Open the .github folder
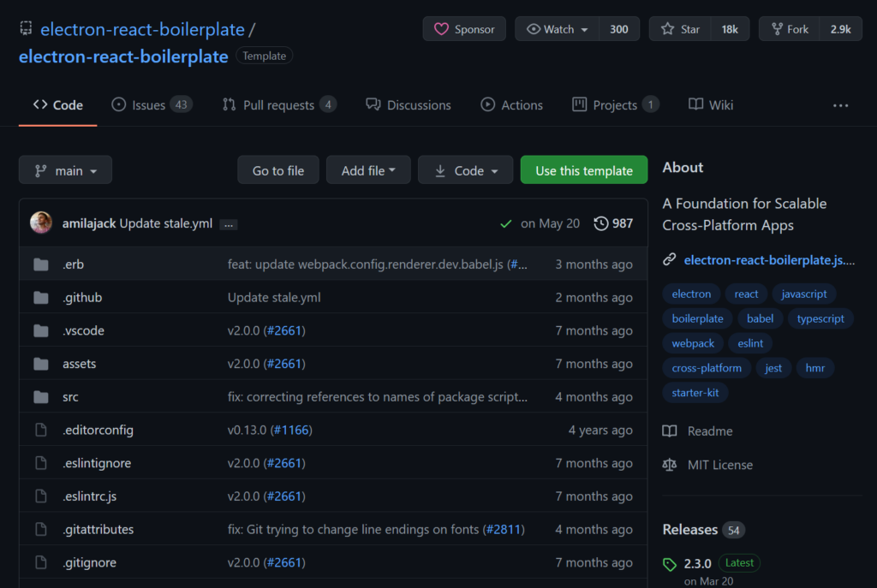 tap(82, 297)
